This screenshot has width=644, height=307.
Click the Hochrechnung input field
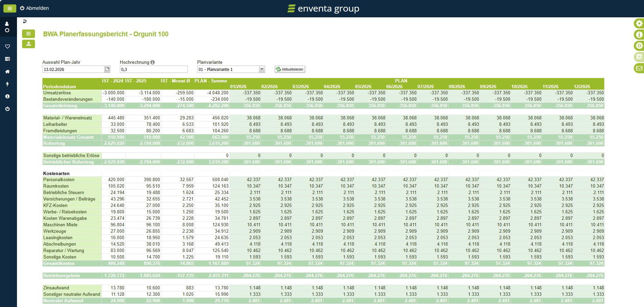153,69
